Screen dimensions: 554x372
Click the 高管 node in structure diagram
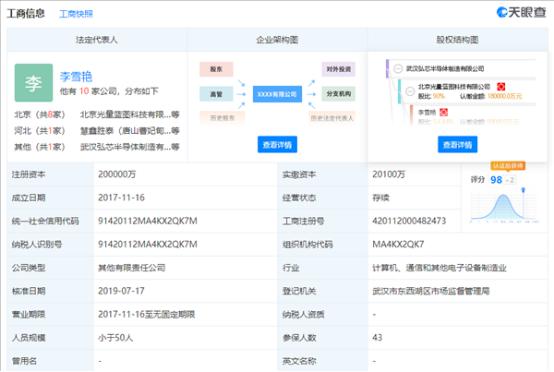[x=216, y=94]
